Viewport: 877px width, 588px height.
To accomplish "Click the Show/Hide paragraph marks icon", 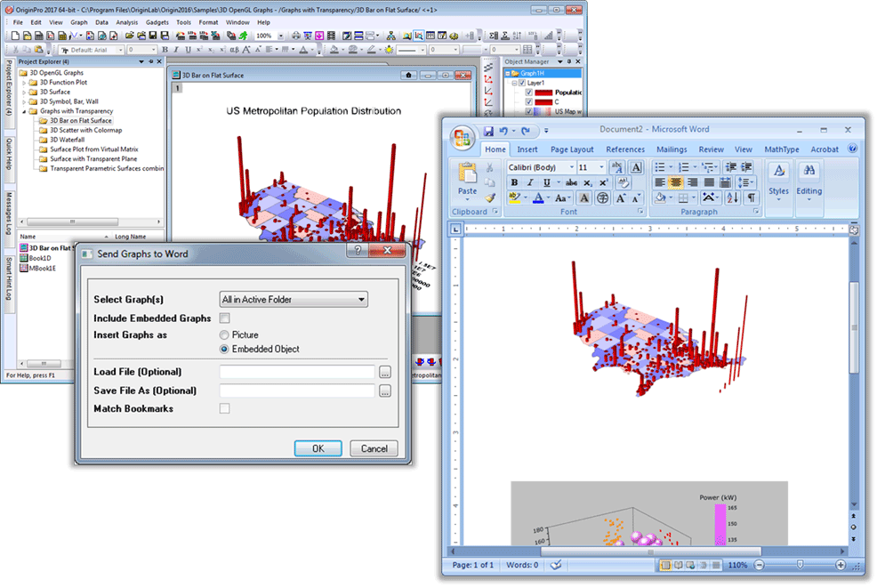I will [750, 197].
